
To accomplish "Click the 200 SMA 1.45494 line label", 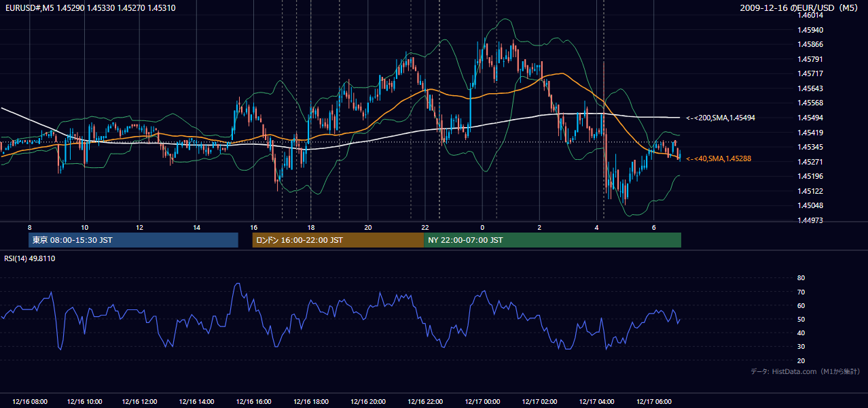I will (x=721, y=118).
